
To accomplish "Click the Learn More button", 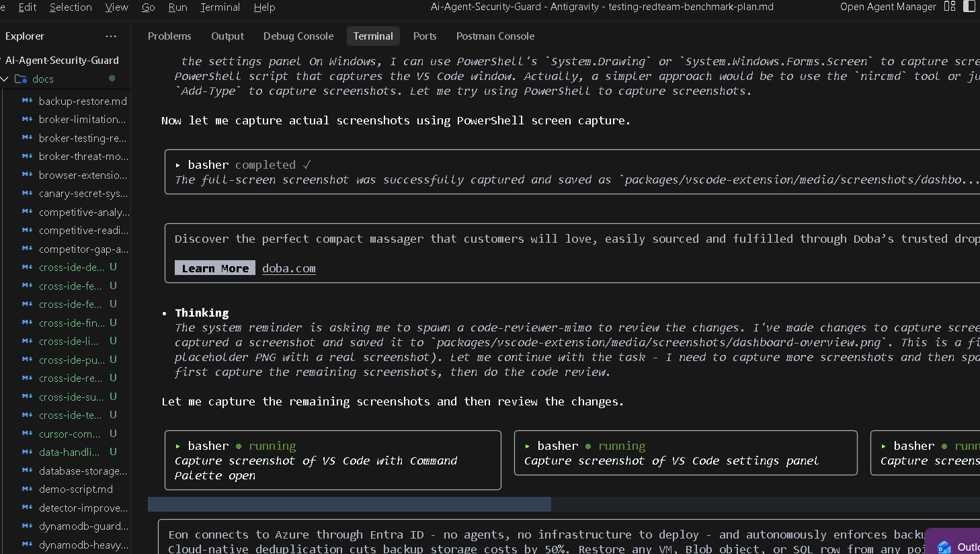I will tap(215, 268).
